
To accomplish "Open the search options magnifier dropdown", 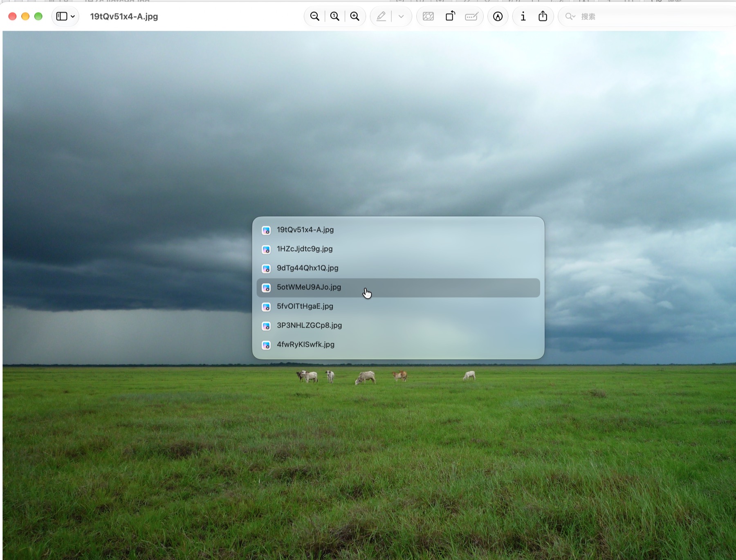I will pyautogui.click(x=570, y=16).
